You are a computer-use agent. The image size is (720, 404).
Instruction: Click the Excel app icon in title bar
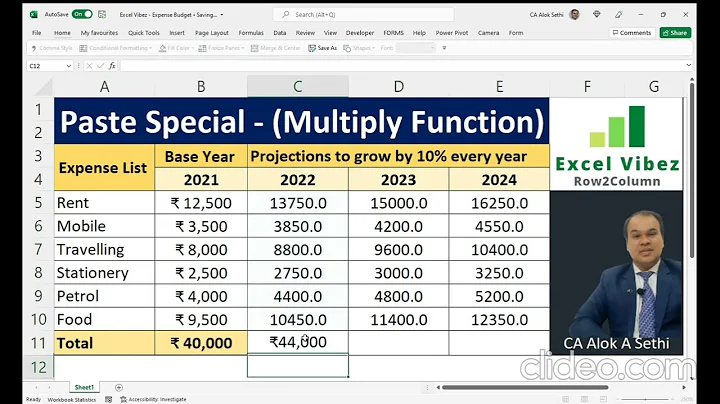click(x=34, y=15)
